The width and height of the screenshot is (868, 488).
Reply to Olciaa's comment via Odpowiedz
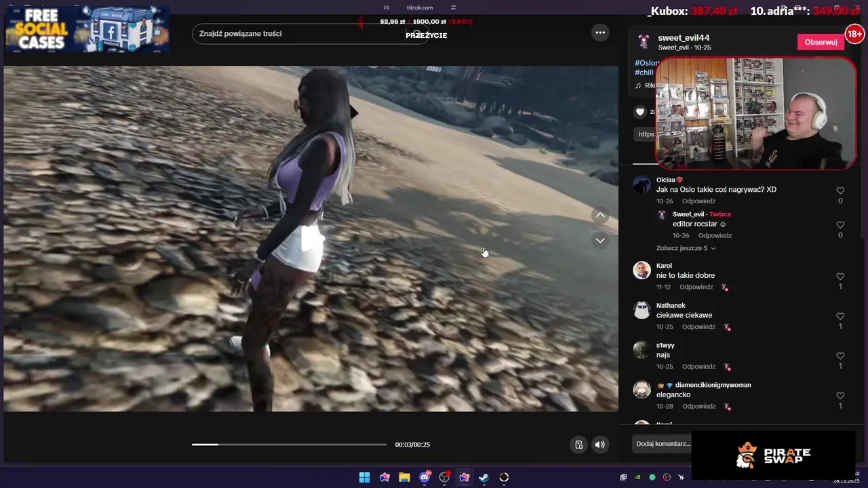698,201
